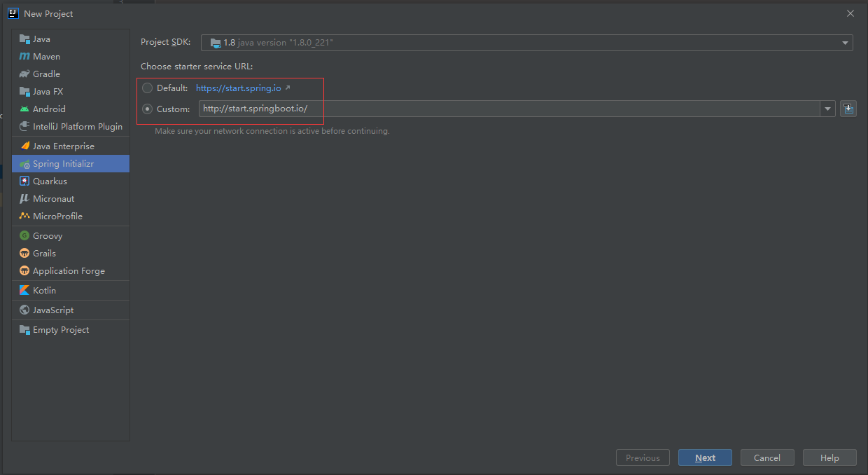The height and width of the screenshot is (475, 868).
Task: Select the Grails text label
Action: click(x=44, y=254)
